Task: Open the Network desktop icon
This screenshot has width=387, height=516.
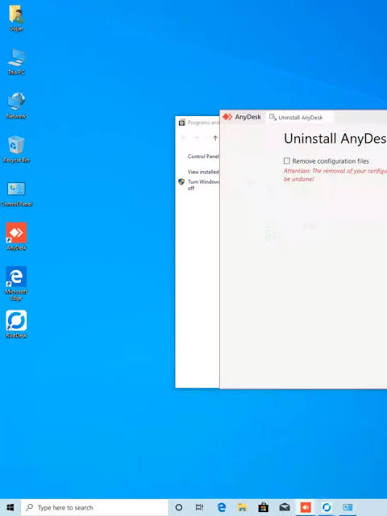Action: (16, 106)
